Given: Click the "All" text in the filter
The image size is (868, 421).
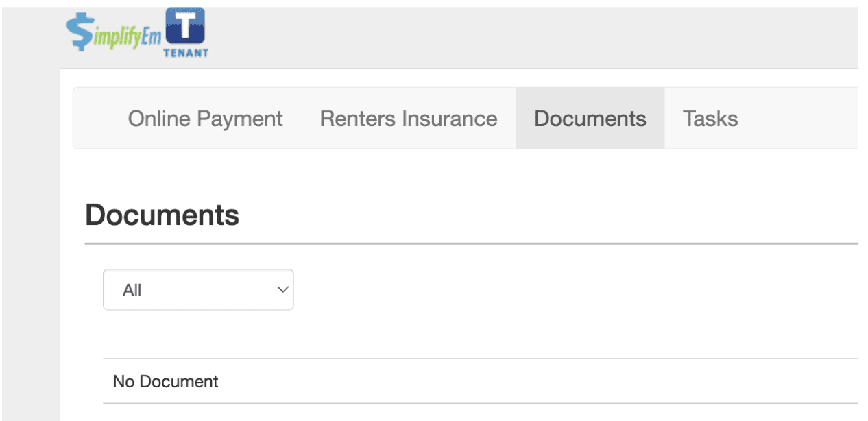Looking at the screenshot, I should pos(132,290).
